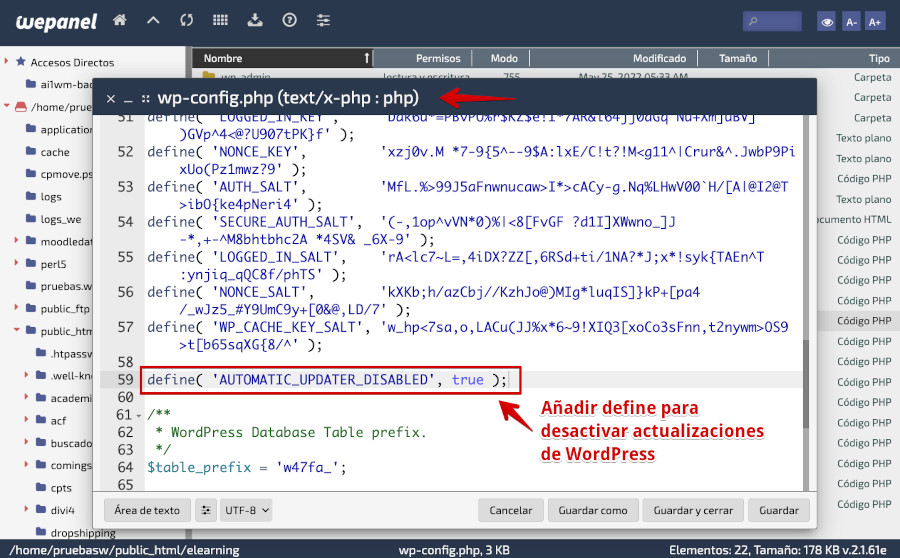The height and width of the screenshot is (558, 900).
Task: Focus the search field in top bar
Action: pos(772,21)
